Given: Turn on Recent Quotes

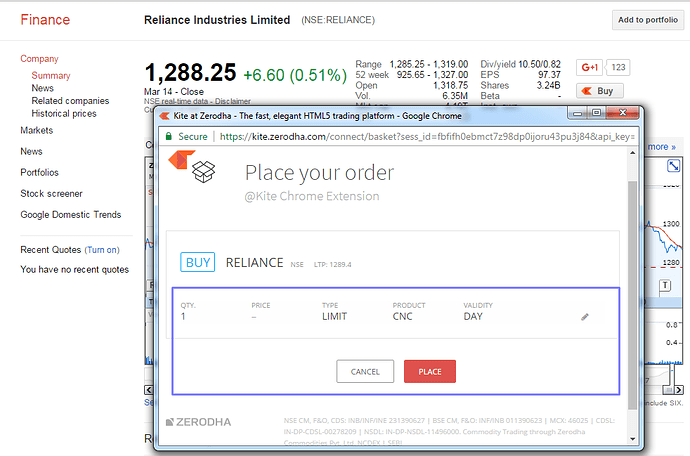Looking at the screenshot, I should [x=102, y=250].
